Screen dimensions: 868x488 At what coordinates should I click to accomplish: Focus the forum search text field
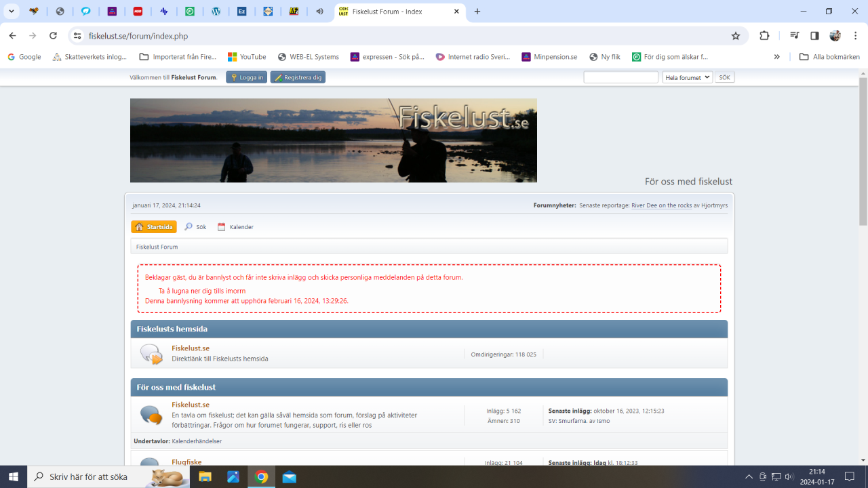(621, 77)
